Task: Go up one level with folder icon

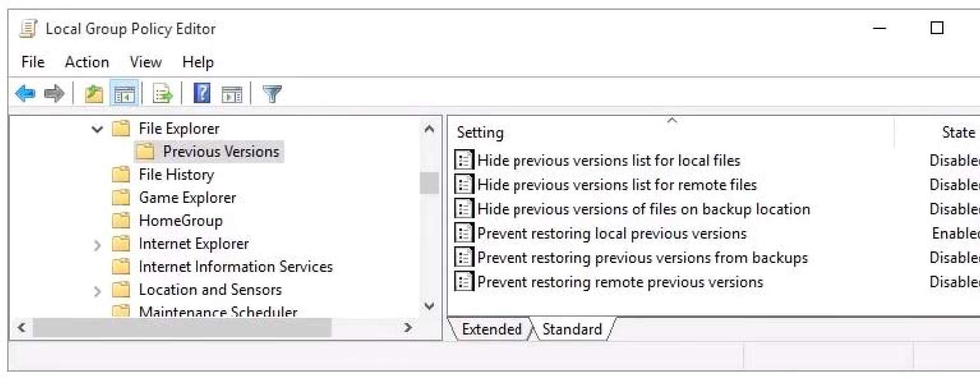Action: click(94, 93)
